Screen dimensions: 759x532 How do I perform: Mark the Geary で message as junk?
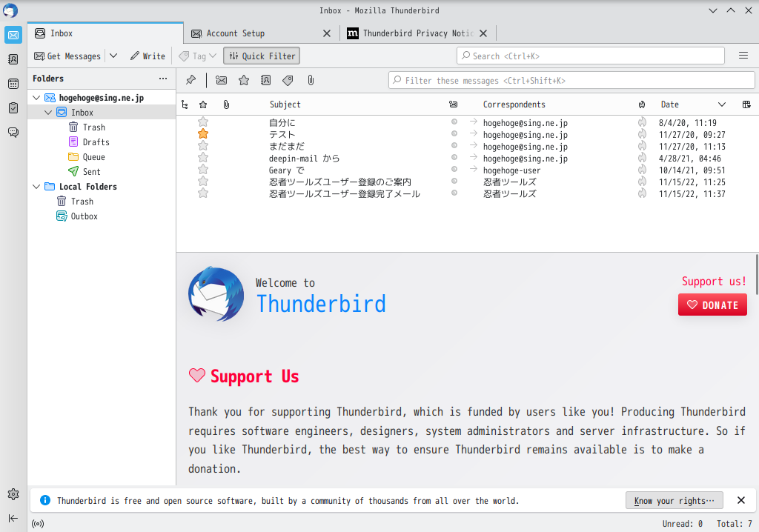pos(642,170)
